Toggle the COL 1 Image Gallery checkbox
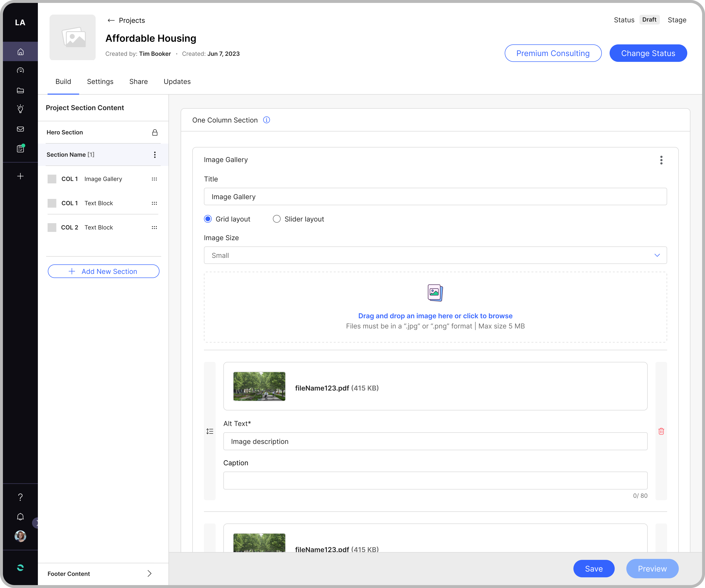Image resolution: width=705 pixels, height=588 pixels. 52,179
